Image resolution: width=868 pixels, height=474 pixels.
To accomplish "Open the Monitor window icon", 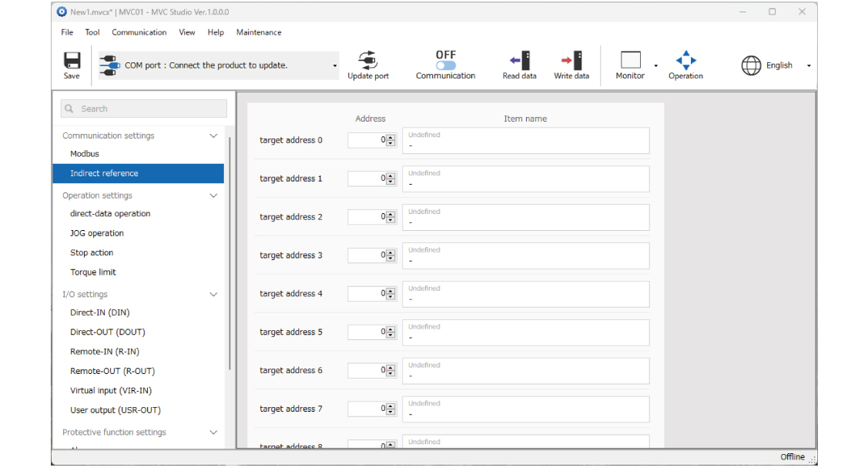I will (631, 60).
